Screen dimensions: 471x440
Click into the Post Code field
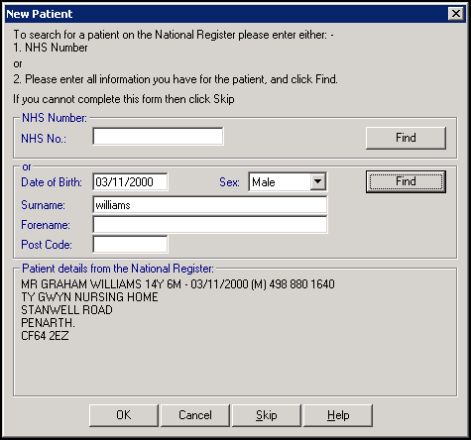130,244
